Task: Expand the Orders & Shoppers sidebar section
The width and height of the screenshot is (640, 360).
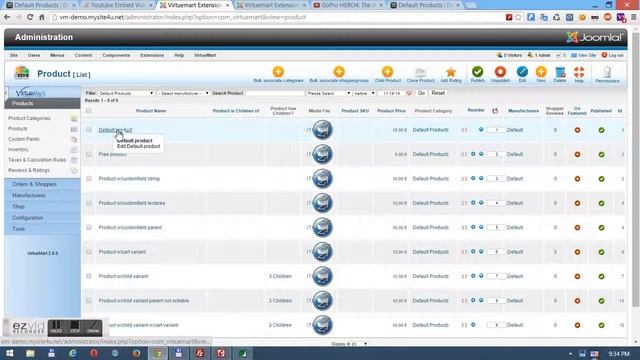Action: pyautogui.click(x=42, y=184)
